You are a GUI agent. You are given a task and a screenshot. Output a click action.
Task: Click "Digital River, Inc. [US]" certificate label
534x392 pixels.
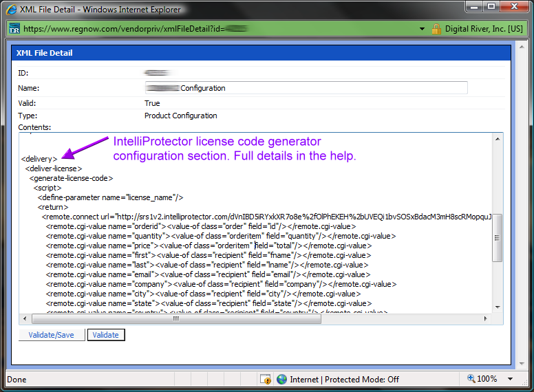(484, 29)
